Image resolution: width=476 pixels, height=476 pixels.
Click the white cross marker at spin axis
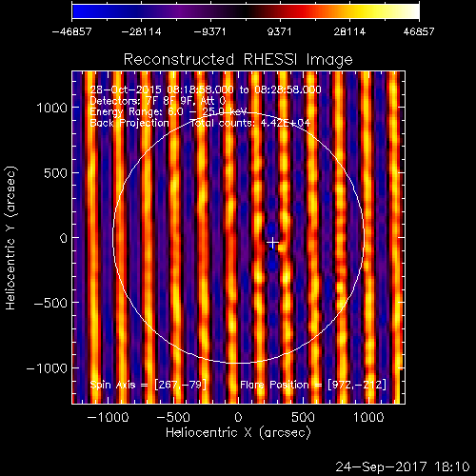coord(272,243)
